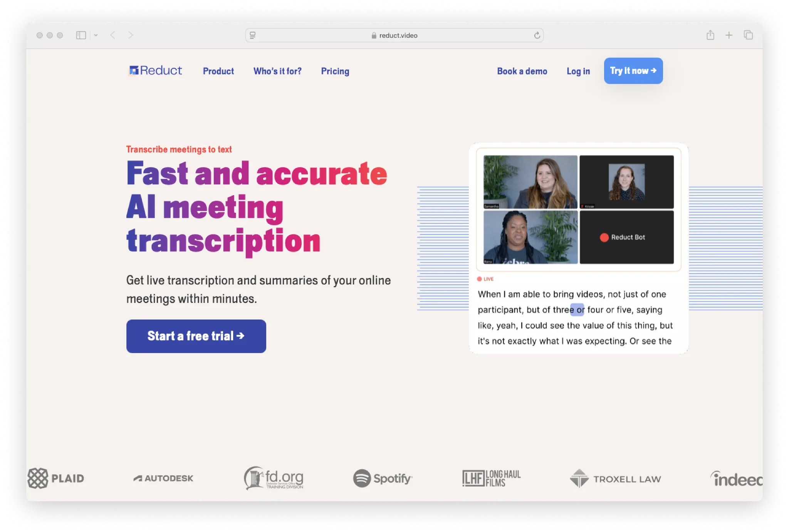
Task: Click the Try it now button
Action: click(633, 71)
